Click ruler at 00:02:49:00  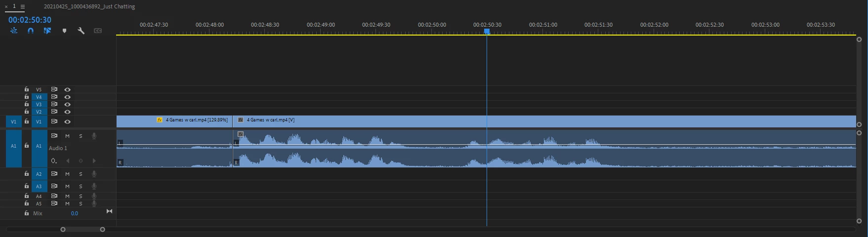click(x=321, y=25)
